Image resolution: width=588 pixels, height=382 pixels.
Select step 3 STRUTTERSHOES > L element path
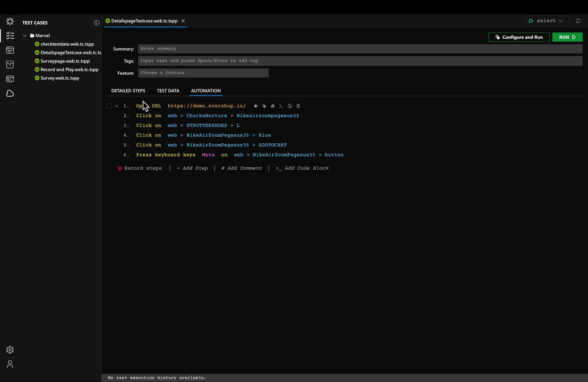pos(204,126)
